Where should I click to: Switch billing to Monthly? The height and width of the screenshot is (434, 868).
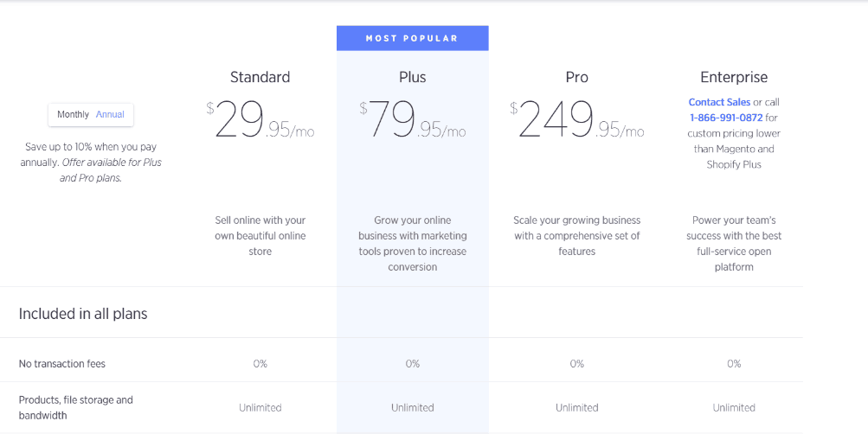(x=73, y=114)
